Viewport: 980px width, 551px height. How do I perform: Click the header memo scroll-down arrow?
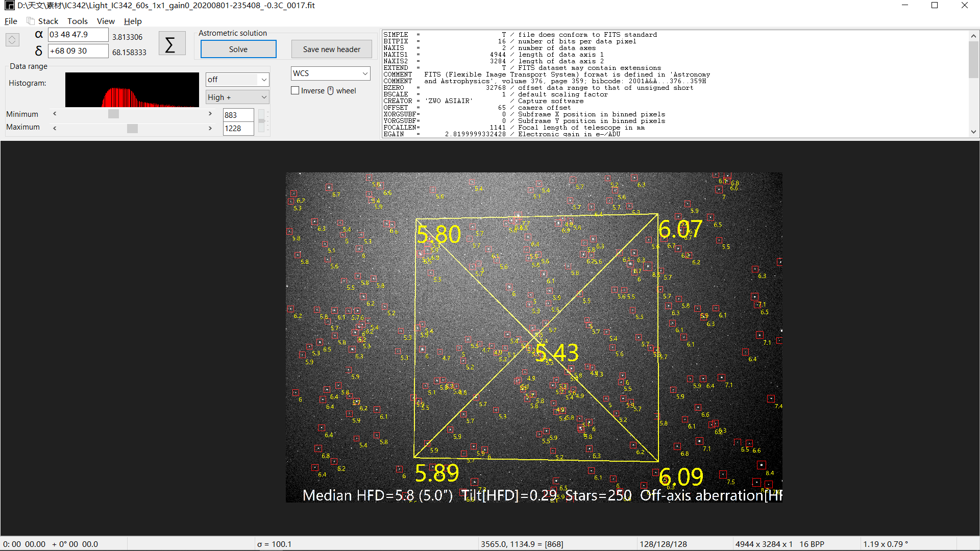pyautogui.click(x=973, y=132)
